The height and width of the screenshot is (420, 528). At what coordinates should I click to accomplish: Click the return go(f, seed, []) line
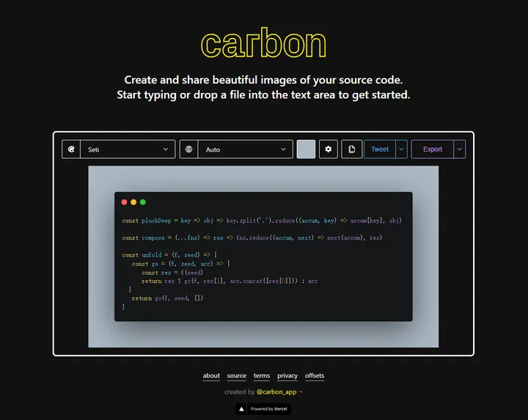167,298
